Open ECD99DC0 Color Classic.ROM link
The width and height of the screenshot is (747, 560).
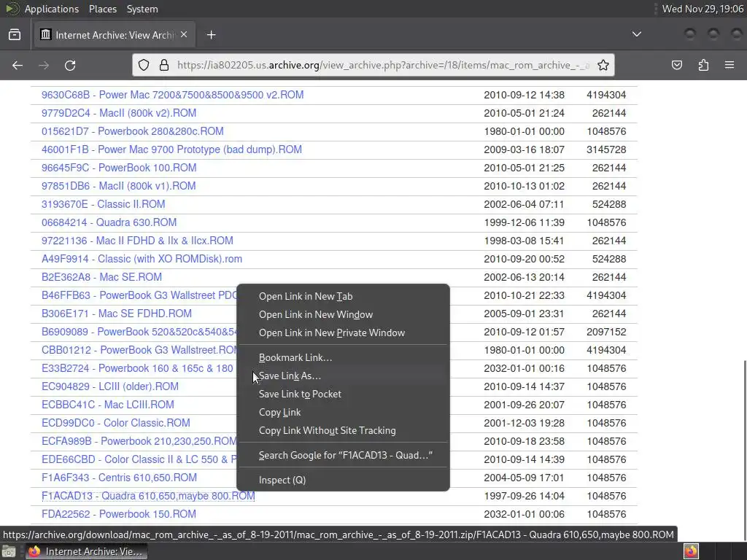(x=116, y=423)
